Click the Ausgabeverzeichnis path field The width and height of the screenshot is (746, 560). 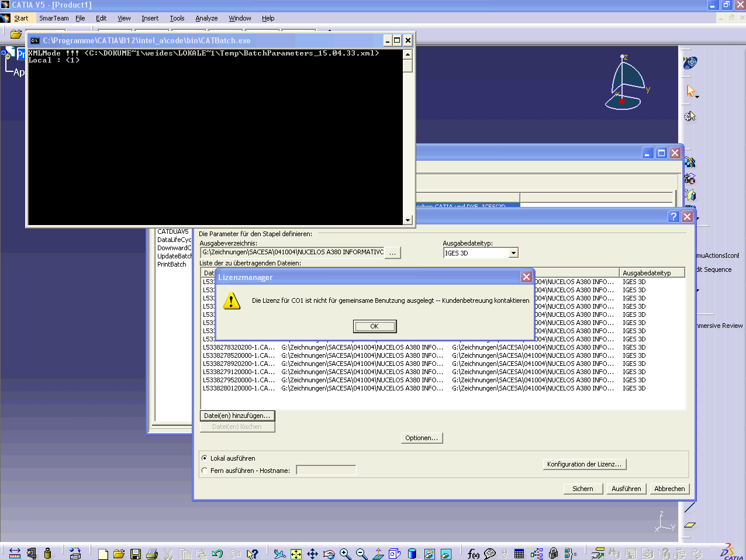pyautogui.click(x=292, y=253)
